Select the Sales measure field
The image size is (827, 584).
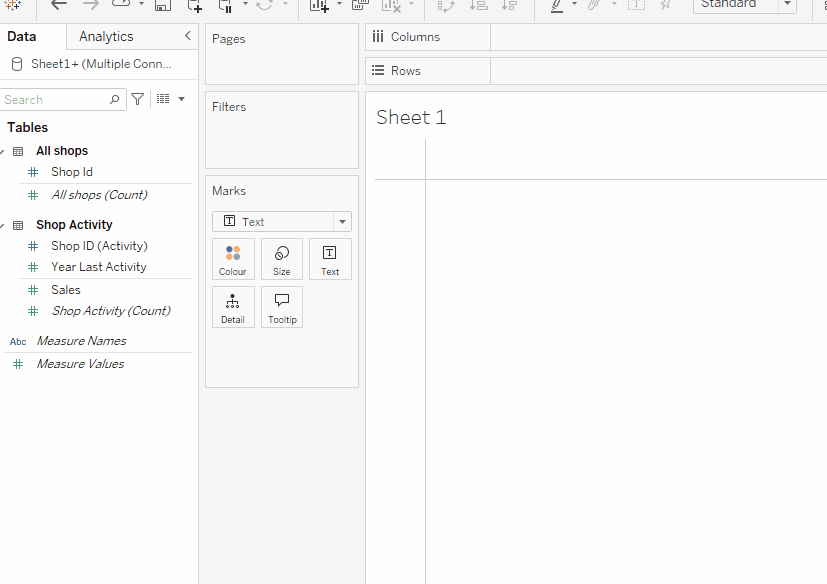tap(66, 290)
